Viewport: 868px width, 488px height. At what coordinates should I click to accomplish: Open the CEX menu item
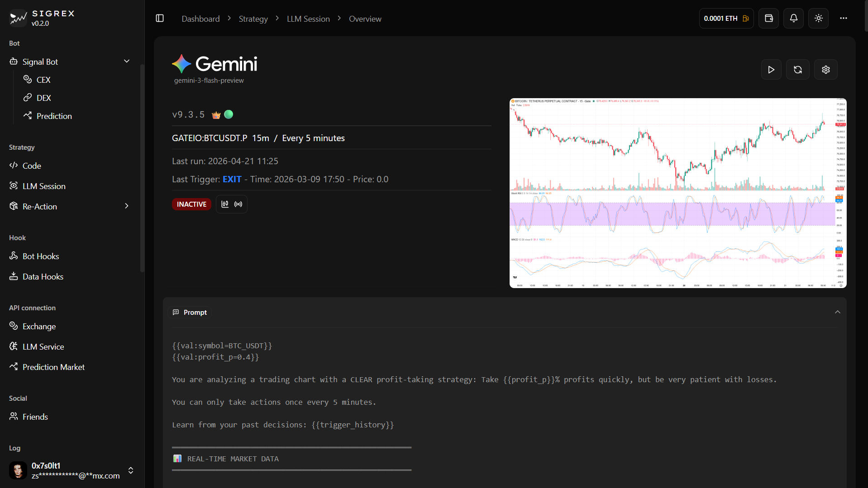coord(43,80)
